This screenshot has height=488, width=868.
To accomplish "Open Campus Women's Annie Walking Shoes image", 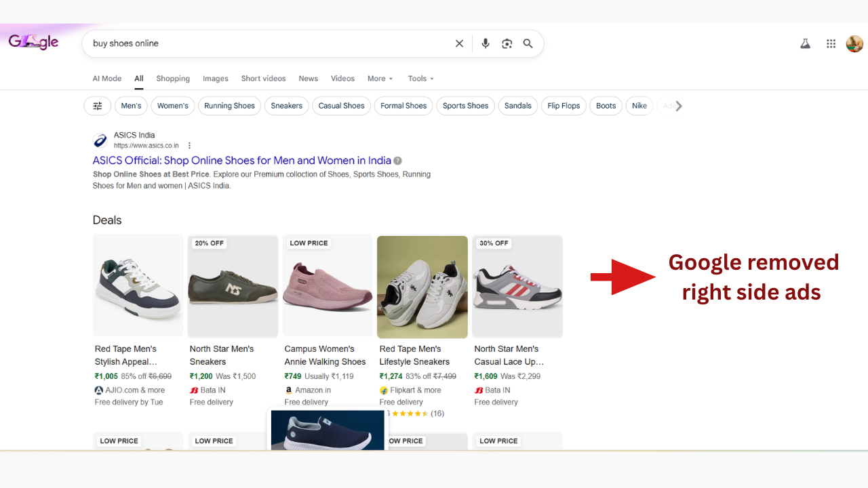I will coord(328,286).
